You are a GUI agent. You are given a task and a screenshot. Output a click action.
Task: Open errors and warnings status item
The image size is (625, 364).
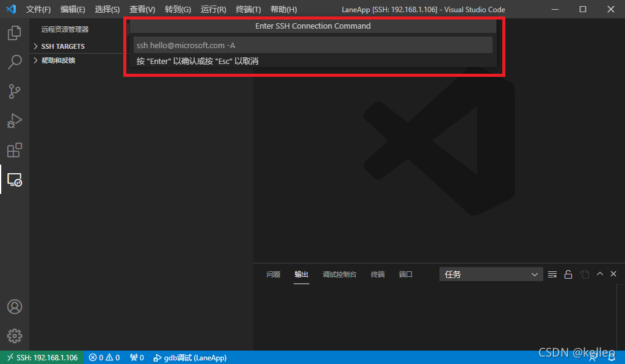pyautogui.click(x=104, y=358)
